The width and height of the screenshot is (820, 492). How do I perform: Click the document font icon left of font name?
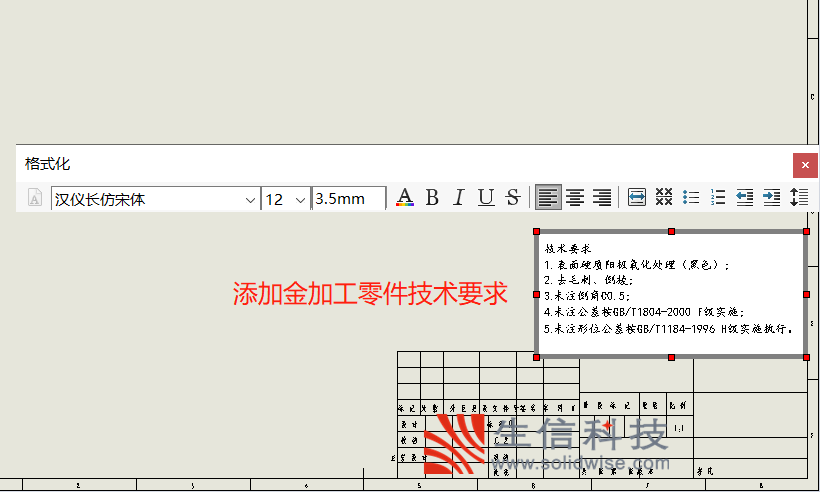[x=35, y=198]
